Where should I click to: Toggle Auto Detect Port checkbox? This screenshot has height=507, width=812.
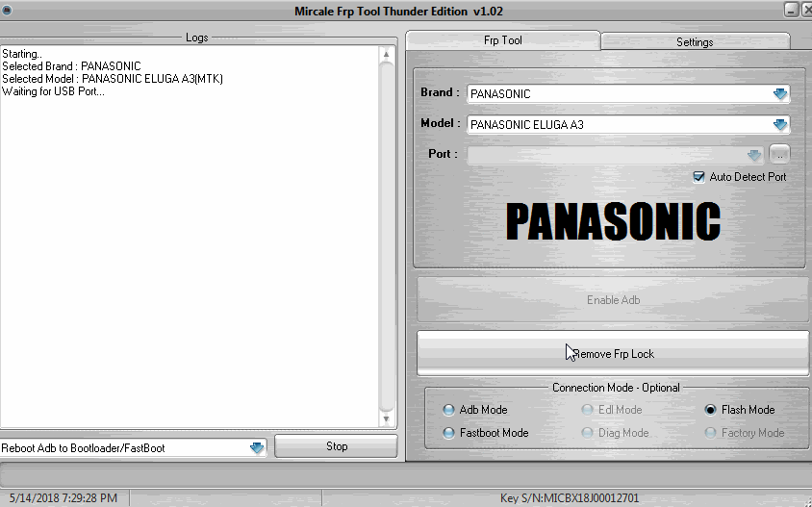click(x=699, y=177)
